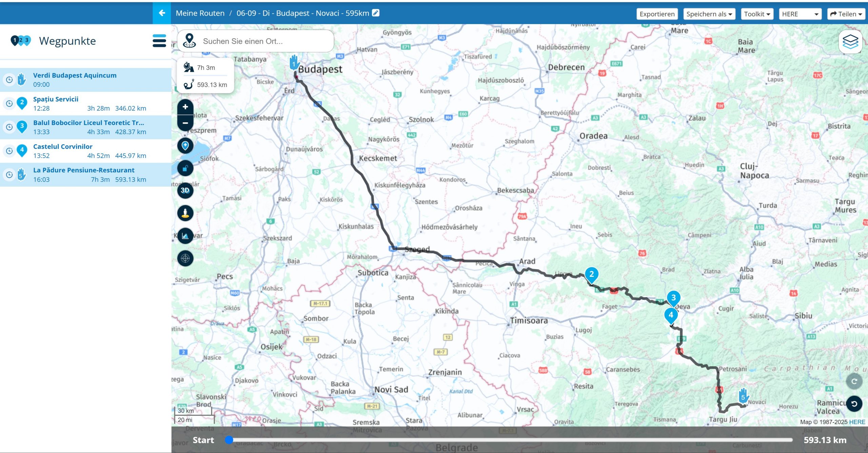The height and width of the screenshot is (453, 868).
Task: Click the center location crosshair button
Action: click(x=185, y=259)
